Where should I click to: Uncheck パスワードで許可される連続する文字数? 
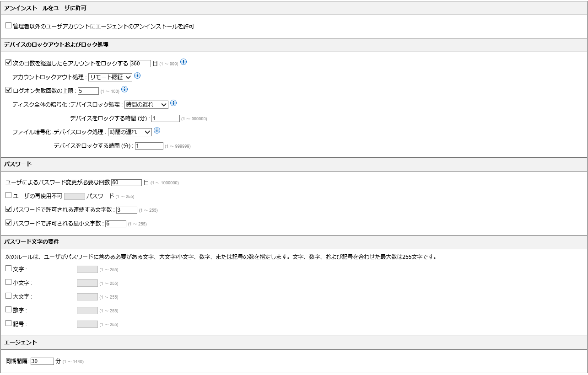[8, 209]
